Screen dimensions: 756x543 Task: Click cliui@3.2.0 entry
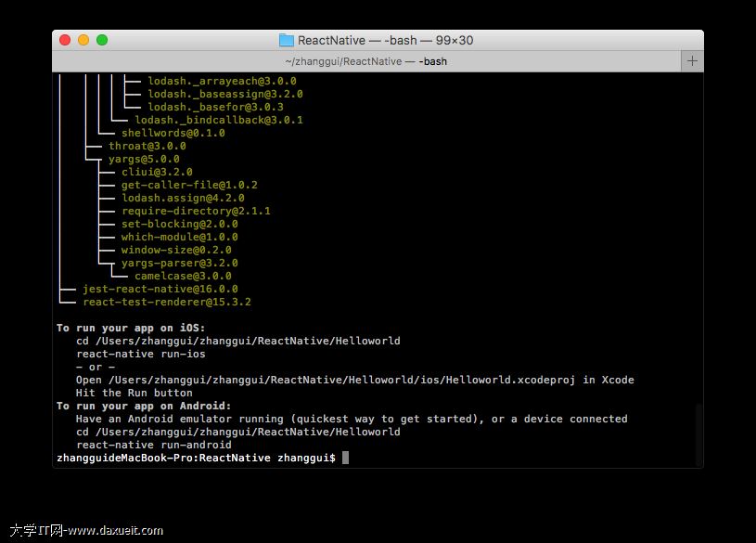(x=157, y=173)
